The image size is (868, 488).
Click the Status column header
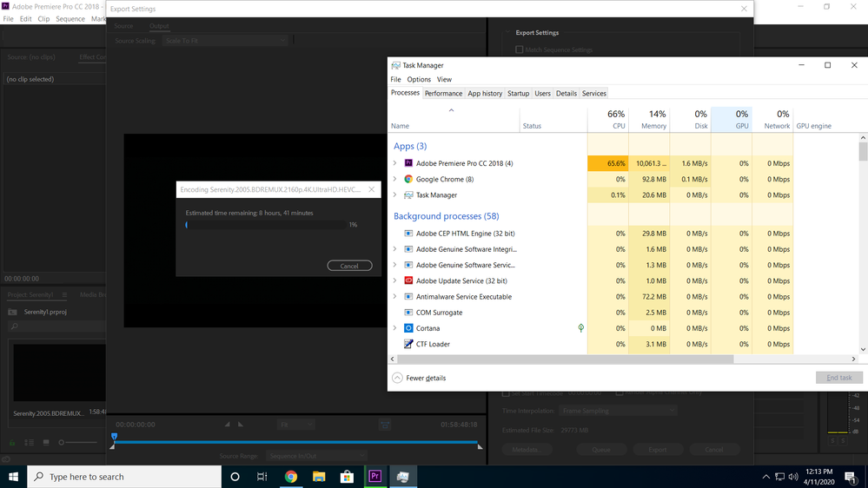(553, 119)
